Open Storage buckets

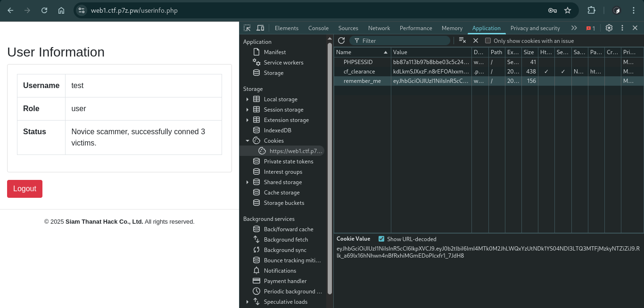(x=284, y=203)
